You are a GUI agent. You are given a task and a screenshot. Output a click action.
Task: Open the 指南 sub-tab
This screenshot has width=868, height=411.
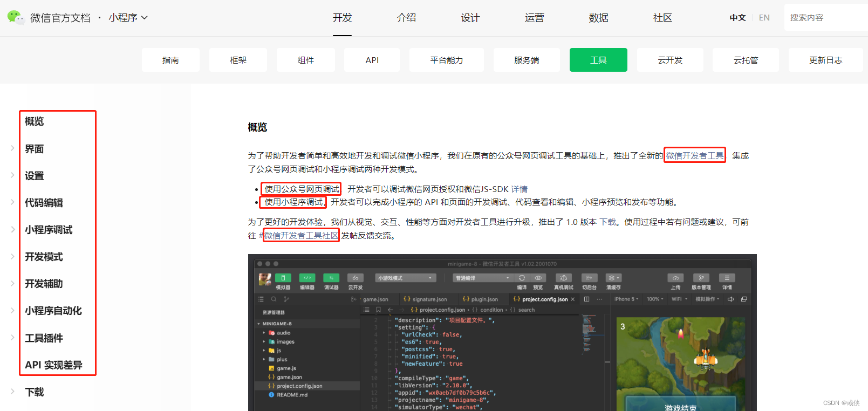coord(170,60)
